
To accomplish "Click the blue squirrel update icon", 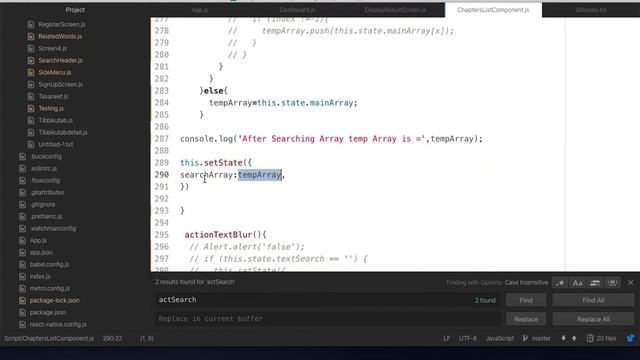I will tap(631, 338).
